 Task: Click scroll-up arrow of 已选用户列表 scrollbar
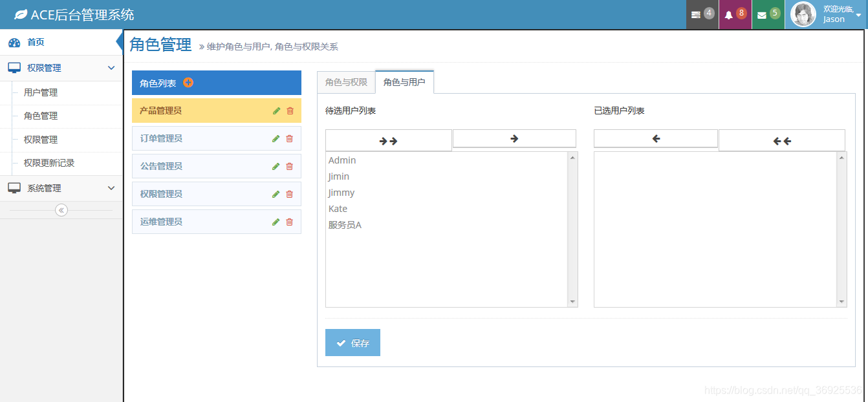coord(841,157)
